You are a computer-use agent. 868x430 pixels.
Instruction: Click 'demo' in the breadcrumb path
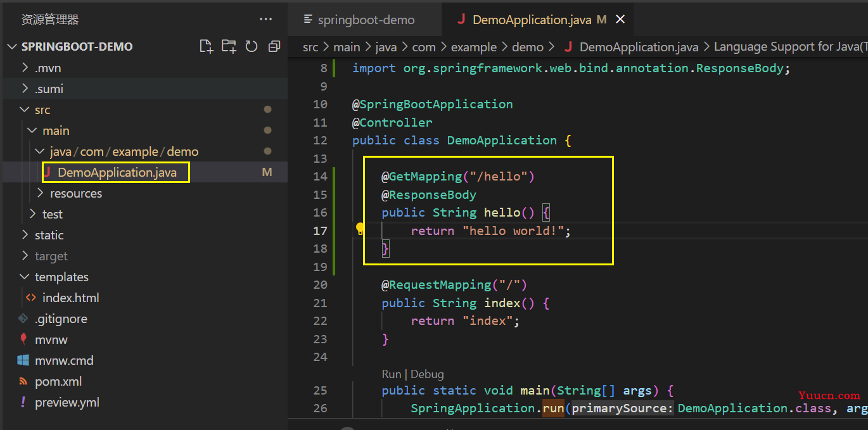pos(528,47)
